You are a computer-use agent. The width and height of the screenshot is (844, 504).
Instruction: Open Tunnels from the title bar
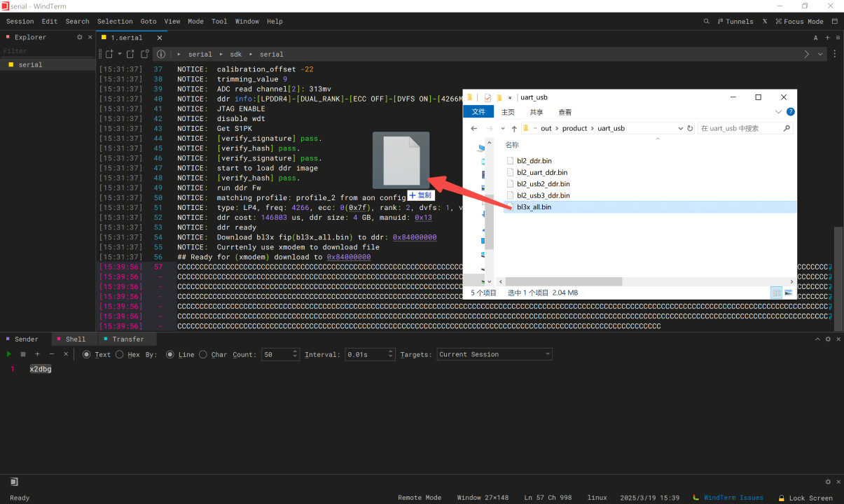[x=735, y=21]
